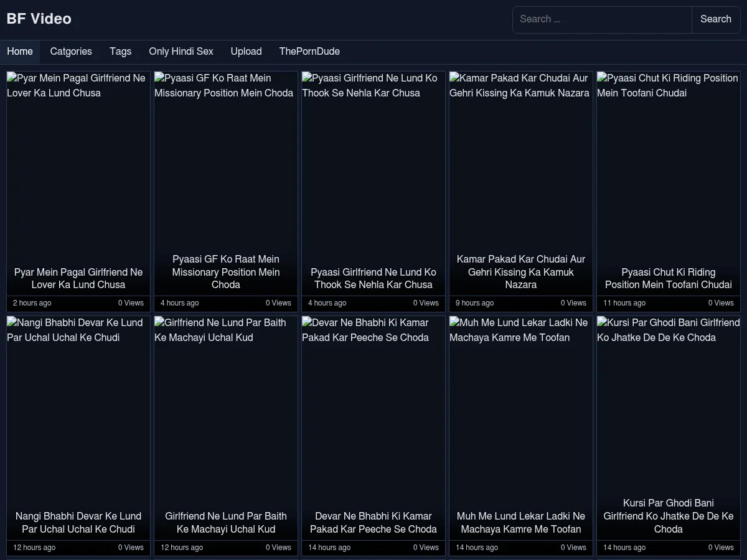
Task: Submit with the Search button
Action: [716, 19]
